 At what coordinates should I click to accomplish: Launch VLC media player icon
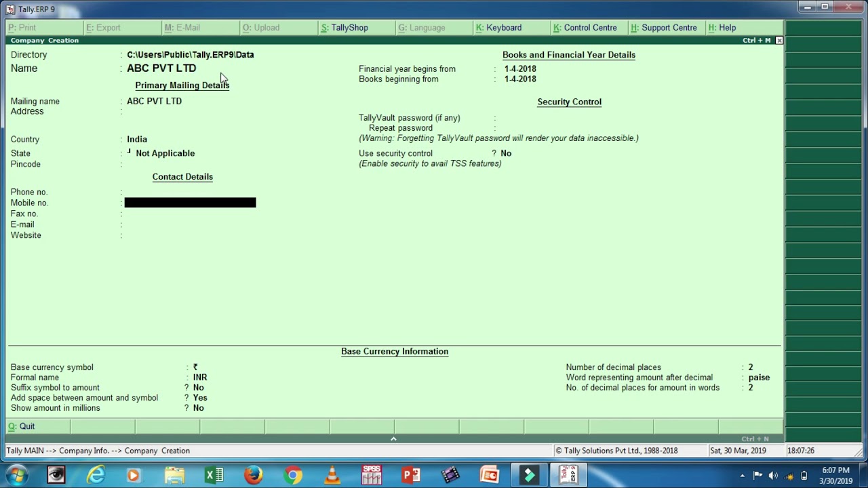[x=332, y=475]
